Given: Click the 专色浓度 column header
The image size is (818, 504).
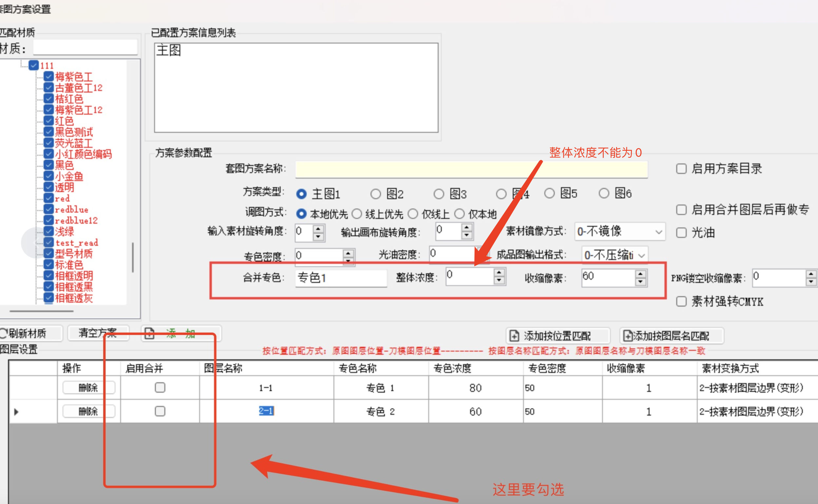Looking at the screenshot, I should 452,368.
